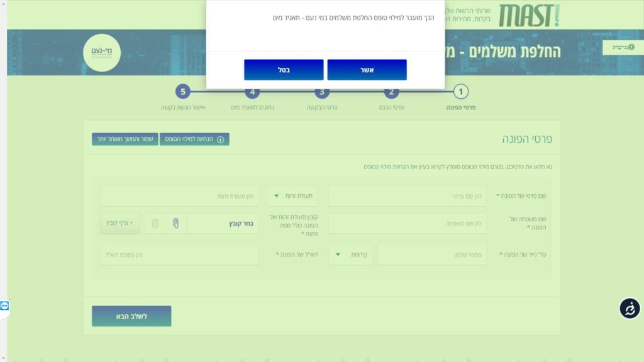Select step 4 נתונים לתאגיד מים
The image size is (644, 362).
coord(252,92)
